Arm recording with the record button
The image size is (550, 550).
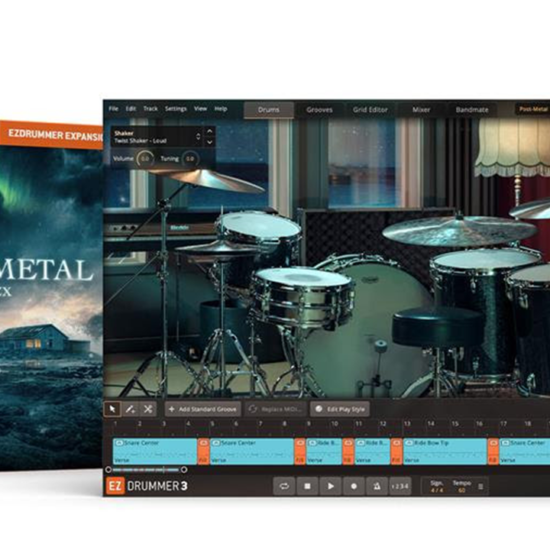pos(354,486)
